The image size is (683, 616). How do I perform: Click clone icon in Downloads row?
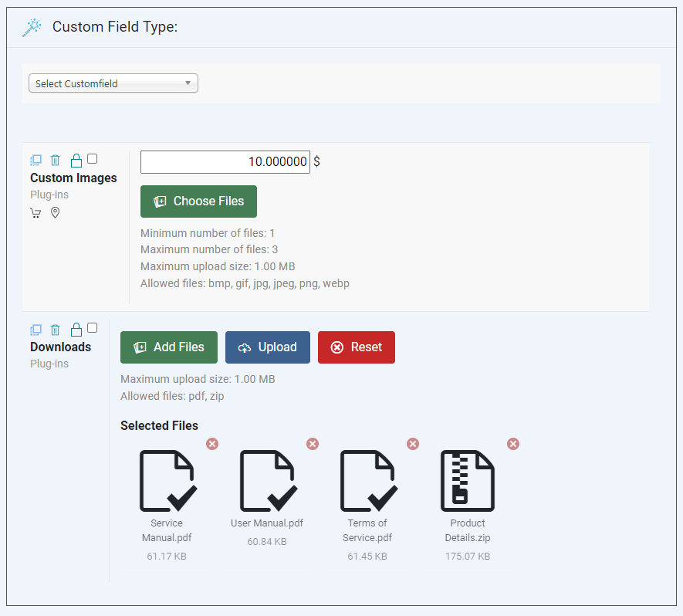point(36,330)
